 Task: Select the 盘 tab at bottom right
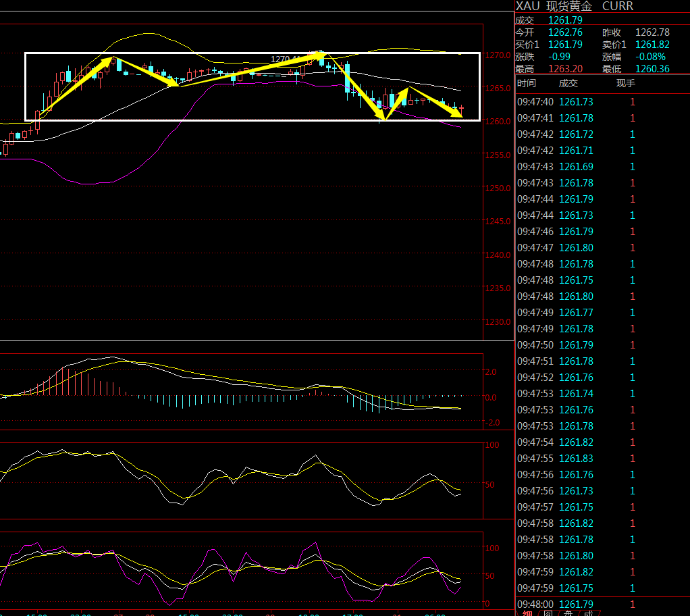(x=568, y=613)
